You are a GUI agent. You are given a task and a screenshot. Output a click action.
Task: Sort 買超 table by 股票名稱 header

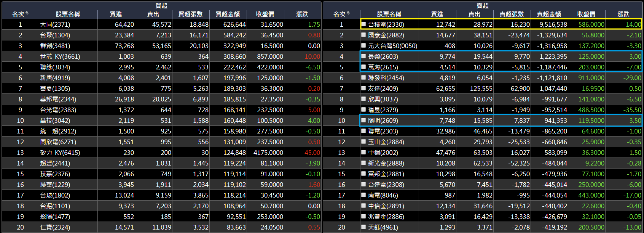coord(68,14)
